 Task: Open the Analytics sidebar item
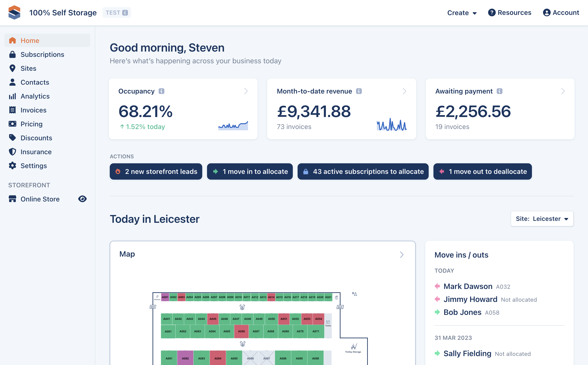click(x=35, y=96)
